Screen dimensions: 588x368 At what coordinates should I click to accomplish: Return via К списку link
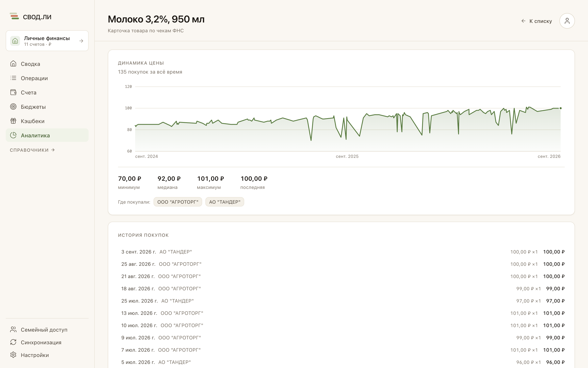pos(537,21)
